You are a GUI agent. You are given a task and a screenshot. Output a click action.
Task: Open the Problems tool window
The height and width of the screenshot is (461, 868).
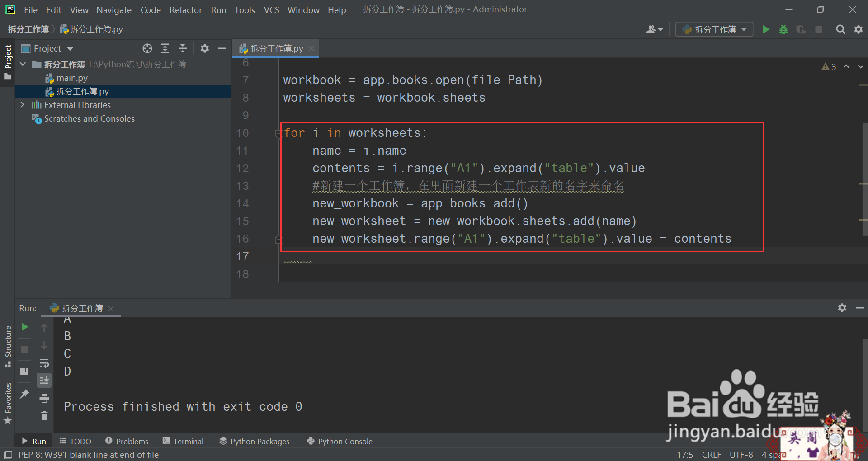coord(127,441)
